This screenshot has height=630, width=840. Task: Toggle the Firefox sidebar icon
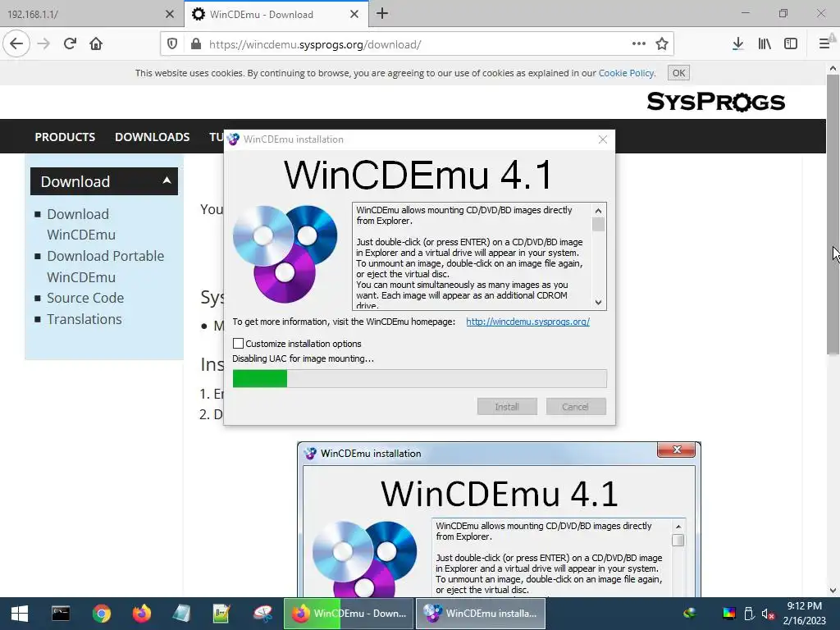point(791,44)
